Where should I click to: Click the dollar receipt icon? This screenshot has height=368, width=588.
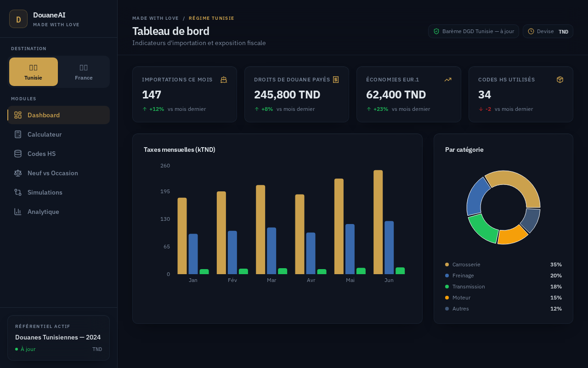(x=336, y=80)
